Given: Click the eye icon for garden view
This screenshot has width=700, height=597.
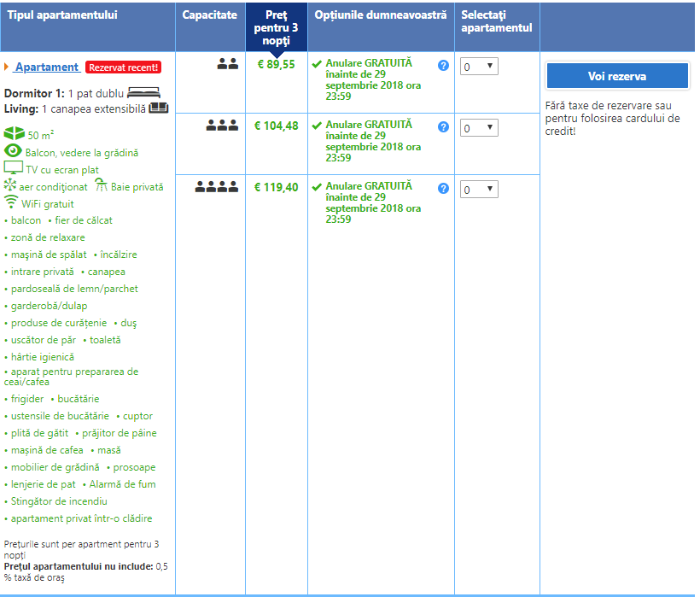Looking at the screenshot, I should click(x=13, y=151).
